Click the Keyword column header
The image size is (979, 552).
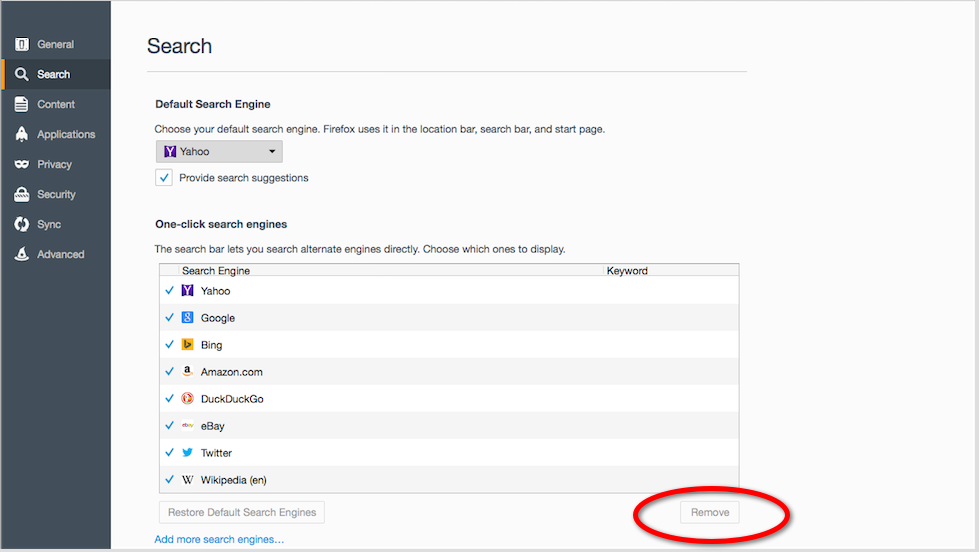click(671, 270)
